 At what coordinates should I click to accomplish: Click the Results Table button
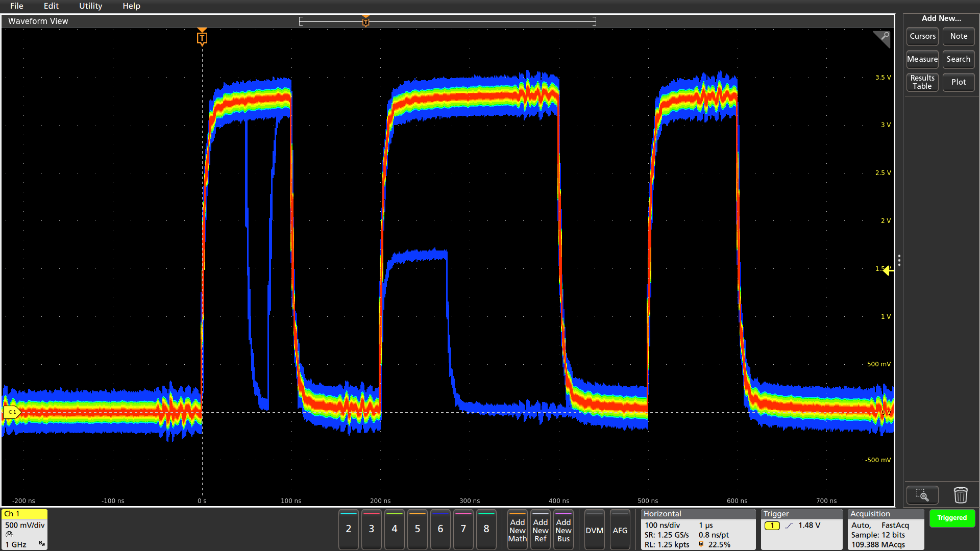tap(922, 82)
